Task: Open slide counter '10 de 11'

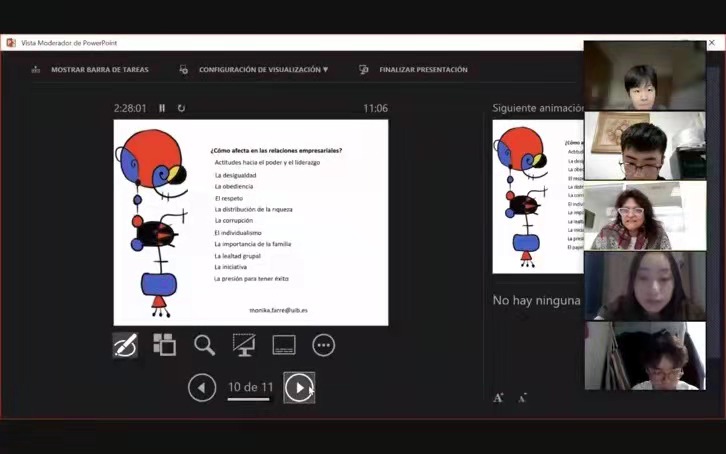Action: 250,387
